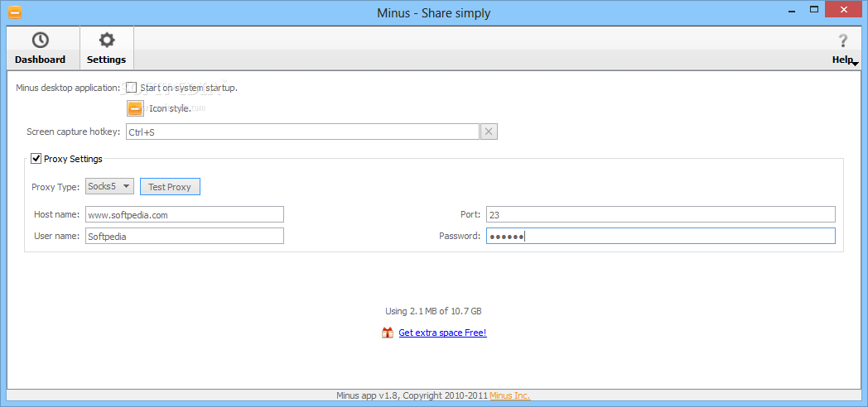Maximize the Minus window
This screenshot has width=868, height=407.
(x=813, y=9)
